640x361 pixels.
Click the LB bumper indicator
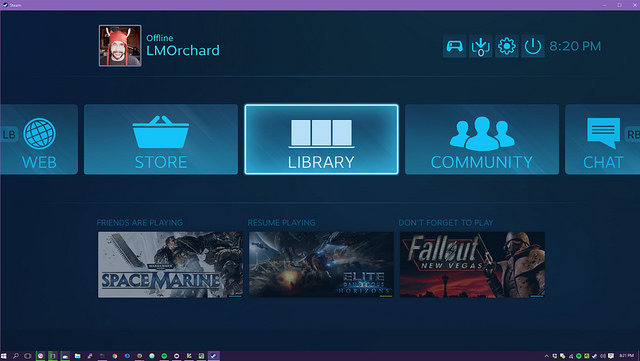(9, 135)
